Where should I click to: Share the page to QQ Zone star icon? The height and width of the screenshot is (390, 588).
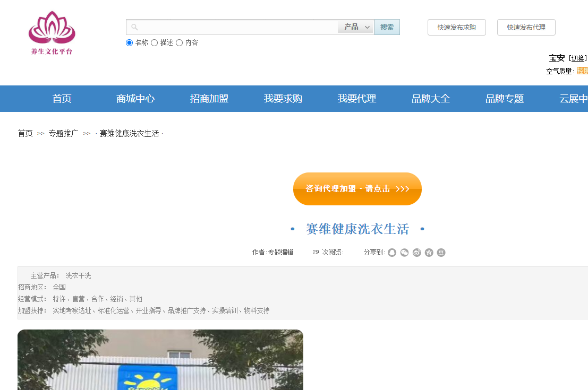click(429, 253)
